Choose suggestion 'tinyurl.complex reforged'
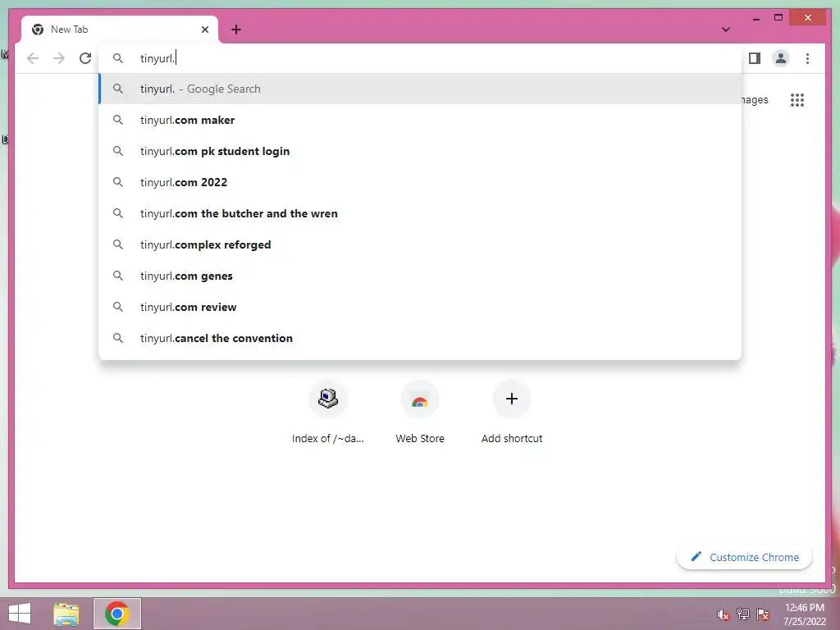The width and height of the screenshot is (840, 630). pyautogui.click(x=421, y=244)
